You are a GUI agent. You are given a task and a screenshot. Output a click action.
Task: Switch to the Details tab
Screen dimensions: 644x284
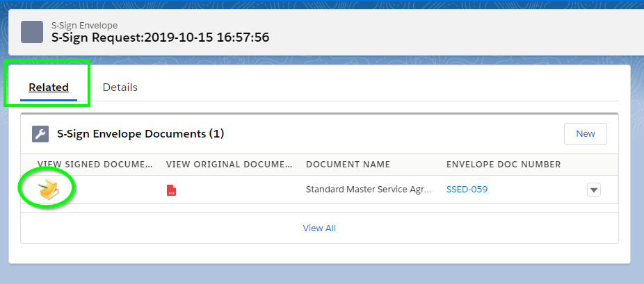coord(120,87)
